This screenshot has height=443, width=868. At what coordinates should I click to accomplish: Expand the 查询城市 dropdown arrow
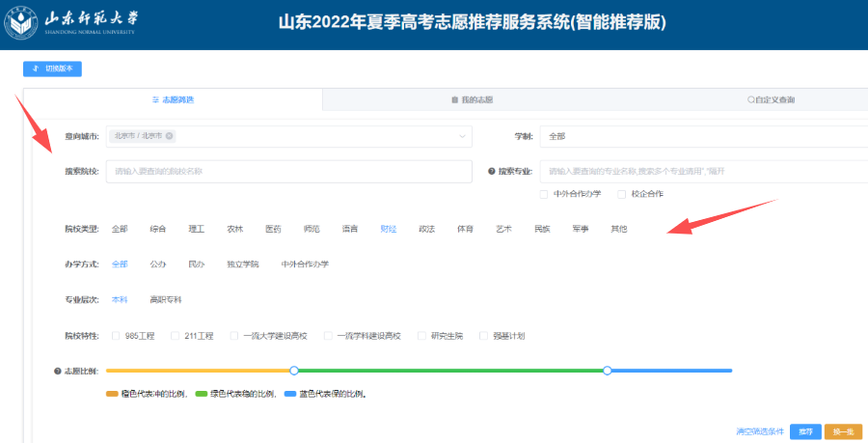[x=462, y=136]
